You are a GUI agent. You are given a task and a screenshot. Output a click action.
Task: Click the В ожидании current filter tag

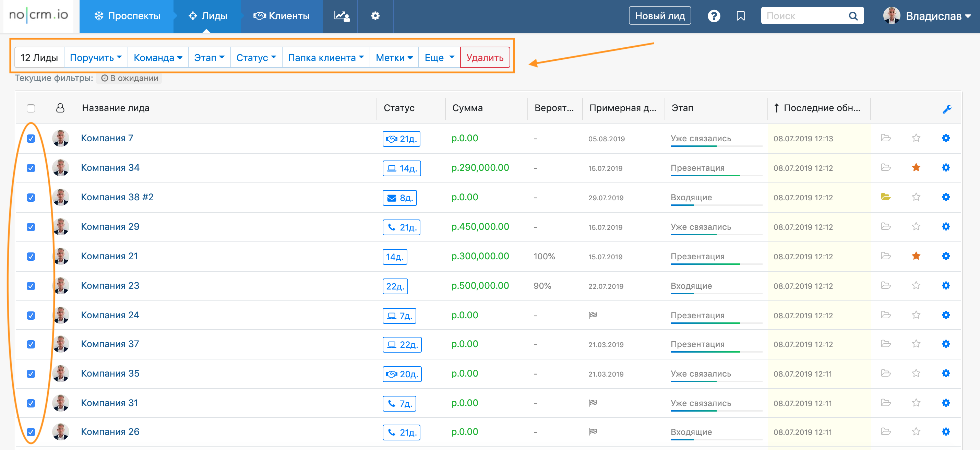pos(129,78)
